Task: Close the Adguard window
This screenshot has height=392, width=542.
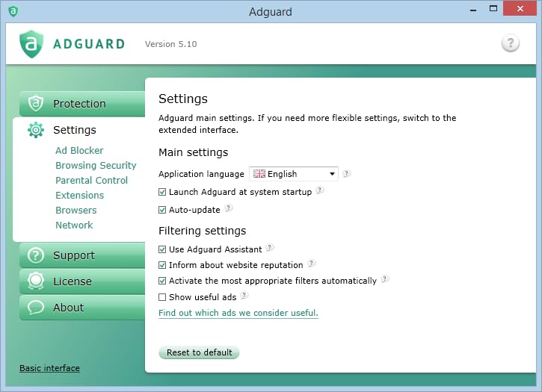Action: click(x=520, y=9)
